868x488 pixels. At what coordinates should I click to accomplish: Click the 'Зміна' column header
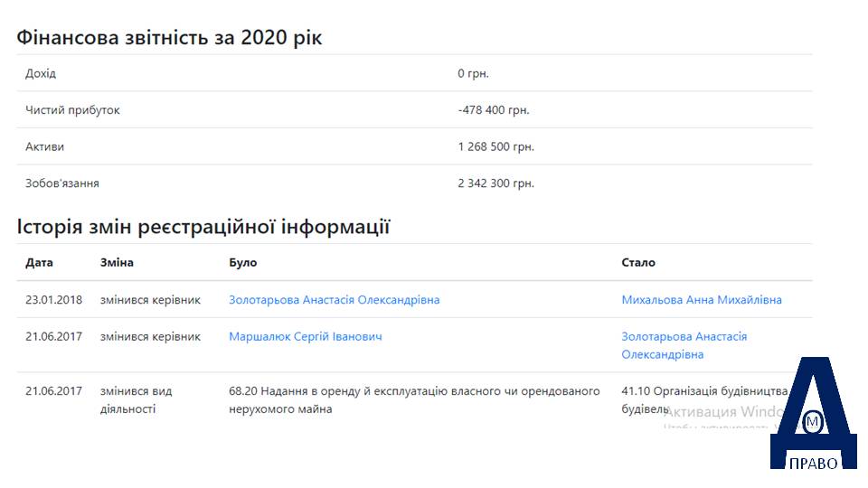117,262
